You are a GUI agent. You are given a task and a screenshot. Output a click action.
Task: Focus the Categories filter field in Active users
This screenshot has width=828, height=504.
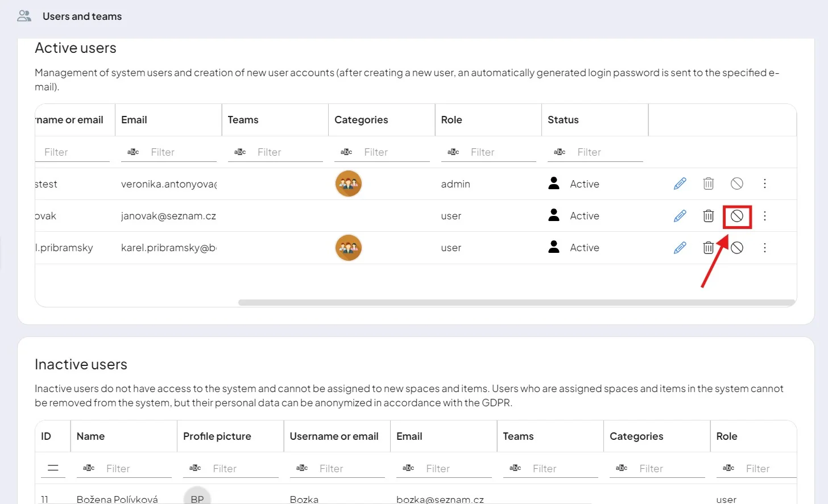(x=395, y=152)
